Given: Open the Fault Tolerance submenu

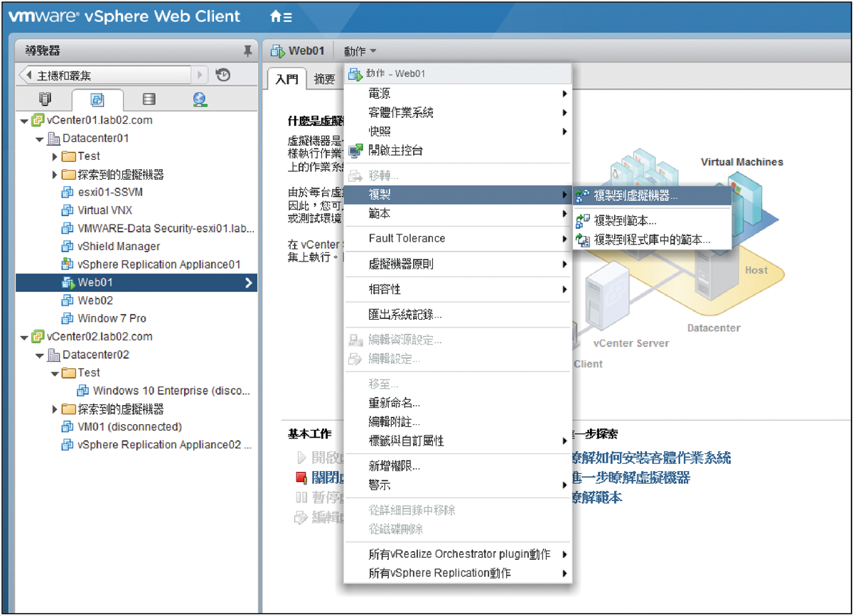Looking at the screenshot, I should point(458,239).
